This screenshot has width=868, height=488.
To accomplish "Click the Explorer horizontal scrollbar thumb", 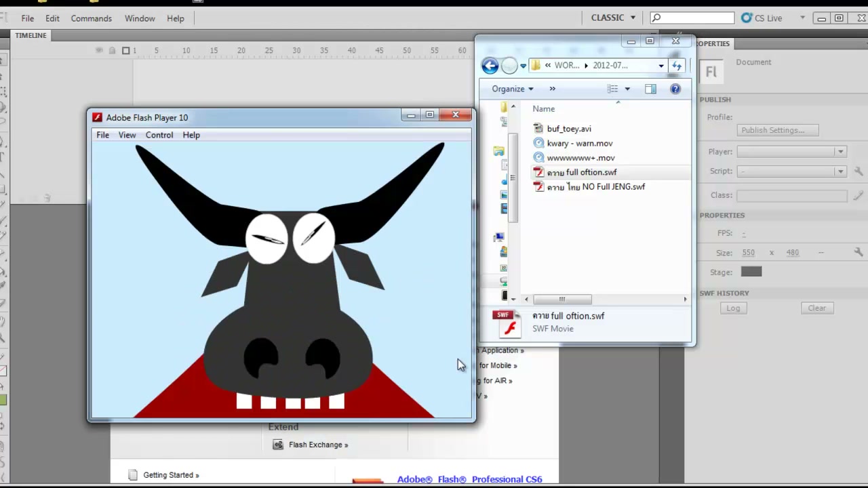I will pyautogui.click(x=562, y=299).
